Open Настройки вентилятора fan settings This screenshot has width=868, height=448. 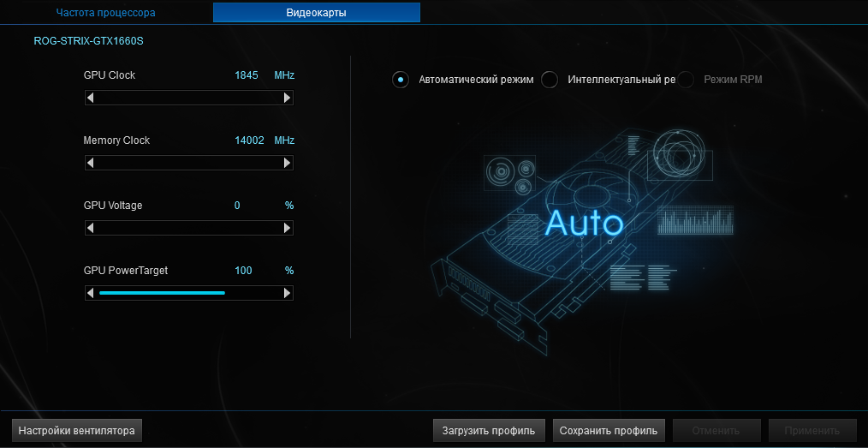tap(77, 430)
